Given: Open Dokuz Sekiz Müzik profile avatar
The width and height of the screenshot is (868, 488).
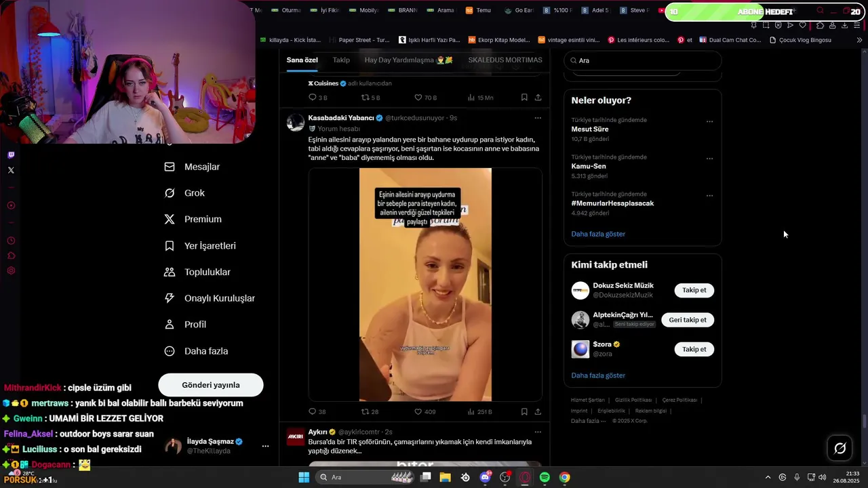Looking at the screenshot, I should (580, 291).
